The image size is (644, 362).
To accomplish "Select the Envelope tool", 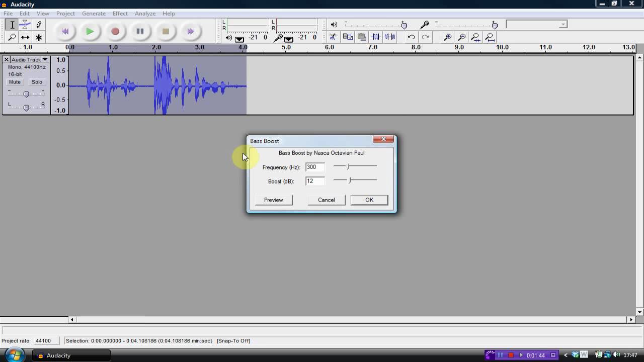I will (x=25, y=25).
